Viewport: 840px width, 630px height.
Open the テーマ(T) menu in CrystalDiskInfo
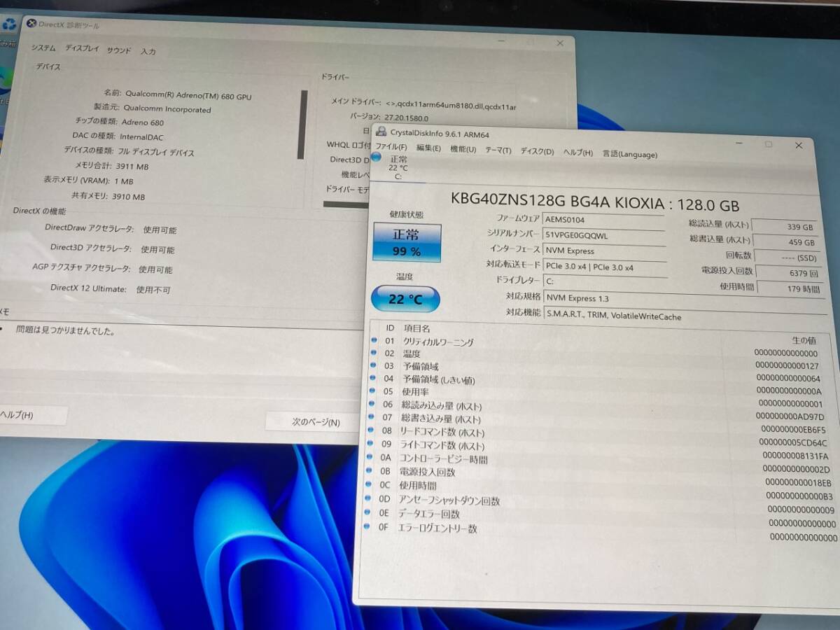[x=498, y=150]
